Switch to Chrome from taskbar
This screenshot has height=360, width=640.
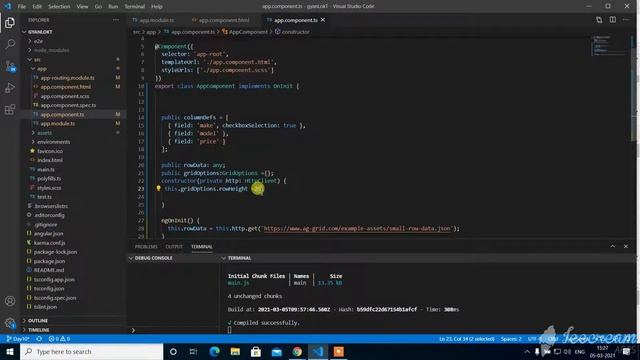[297, 351]
